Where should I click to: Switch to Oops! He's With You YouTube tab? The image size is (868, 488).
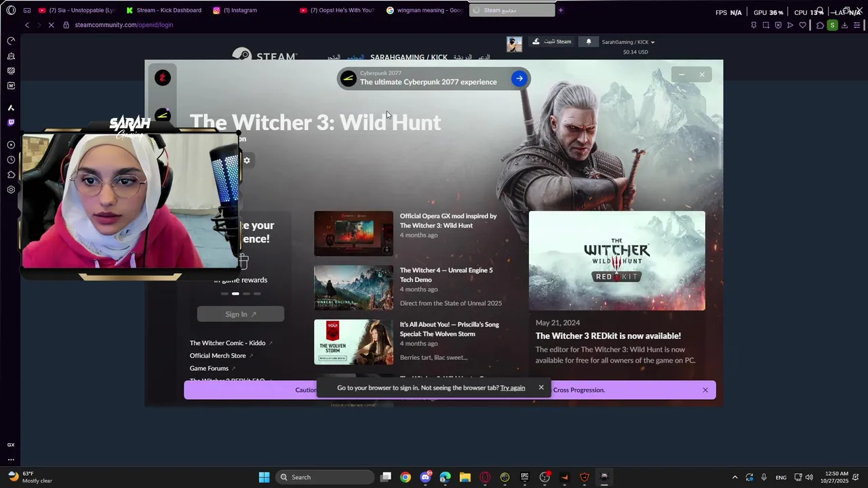(337, 10)
